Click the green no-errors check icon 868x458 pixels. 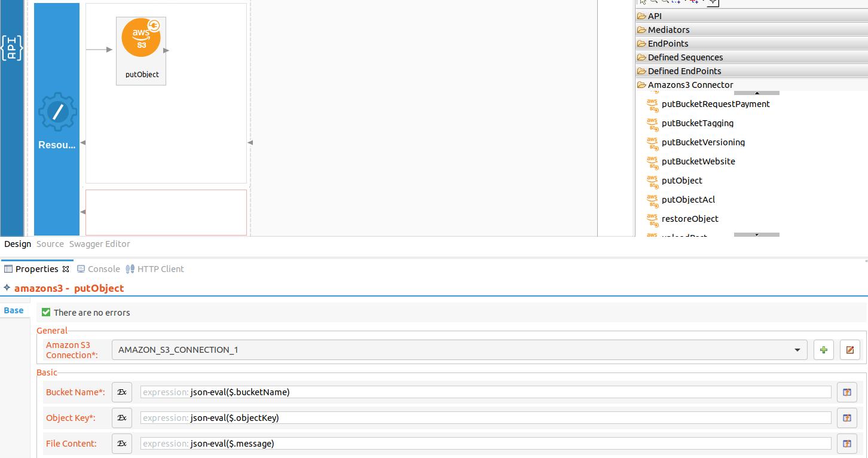tap(46, 312)
